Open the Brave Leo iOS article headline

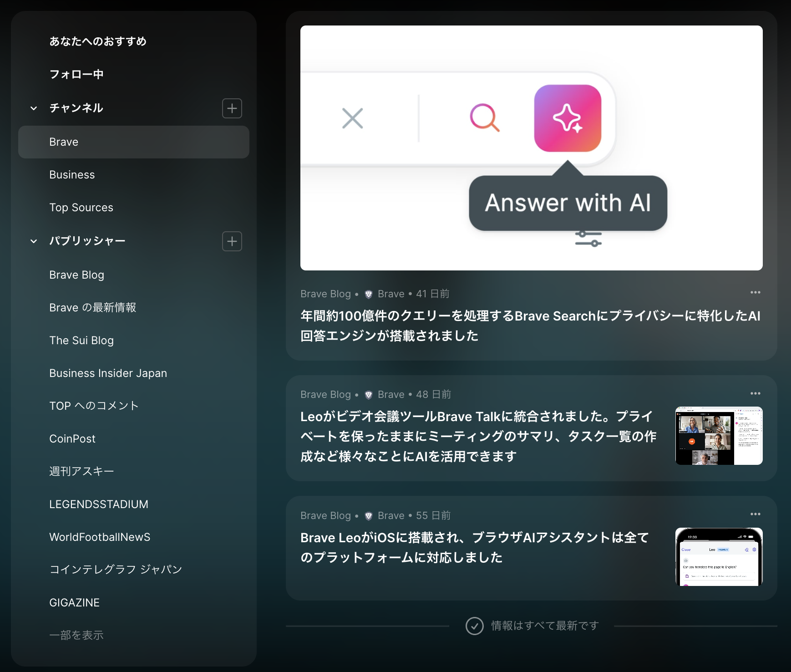pyautogui.click(x=475, y=548)
